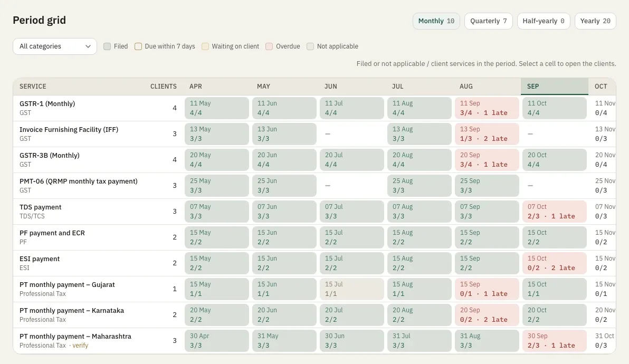The height and width of the screenshot is (364, 629).
Task: Open PT Maharashtra OCT cell due 31 Oct
Action: pos(603,341)
